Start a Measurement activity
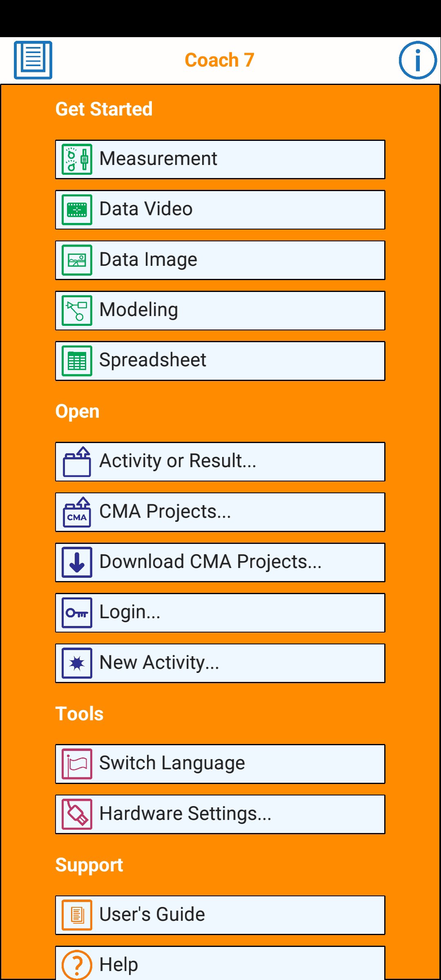Screen dimensions: 441x980 220,159
